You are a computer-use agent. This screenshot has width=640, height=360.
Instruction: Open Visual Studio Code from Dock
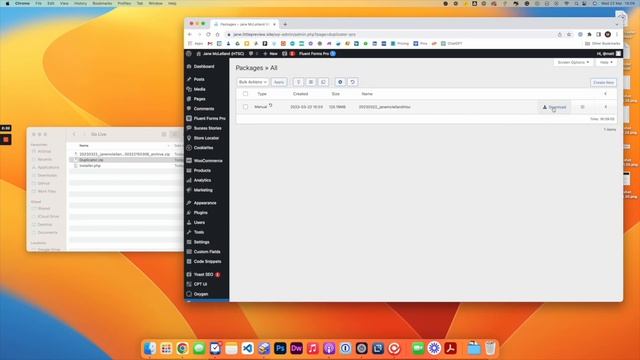coord(247,348)
